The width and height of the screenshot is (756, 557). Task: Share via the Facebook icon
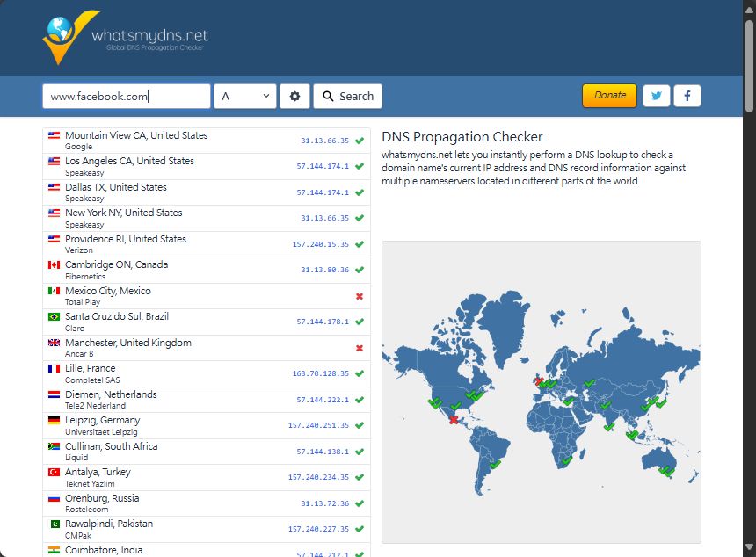[687, 96]
